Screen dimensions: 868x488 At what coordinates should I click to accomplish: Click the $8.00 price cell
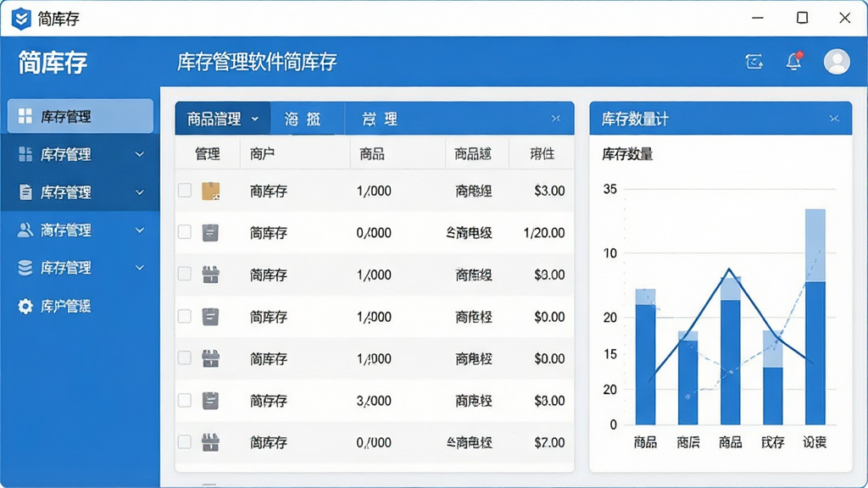coord(549,401)
